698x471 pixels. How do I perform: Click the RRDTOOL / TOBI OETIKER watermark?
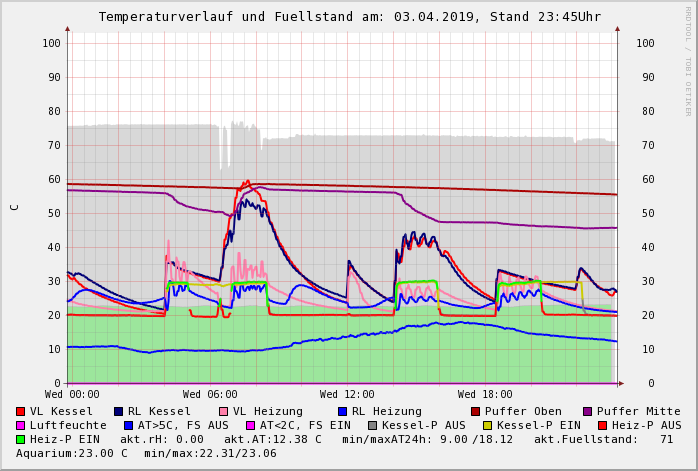click(688, 60)
